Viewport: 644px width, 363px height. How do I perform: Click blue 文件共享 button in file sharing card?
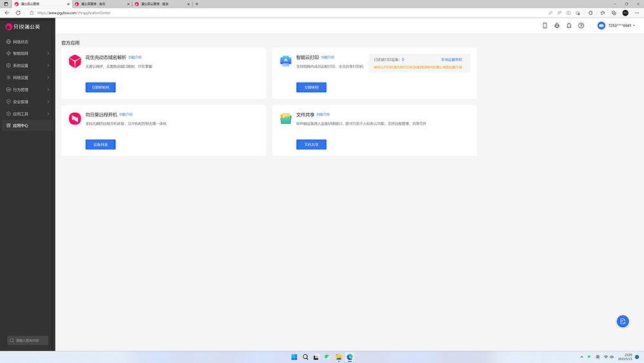[x=311, y=144]
